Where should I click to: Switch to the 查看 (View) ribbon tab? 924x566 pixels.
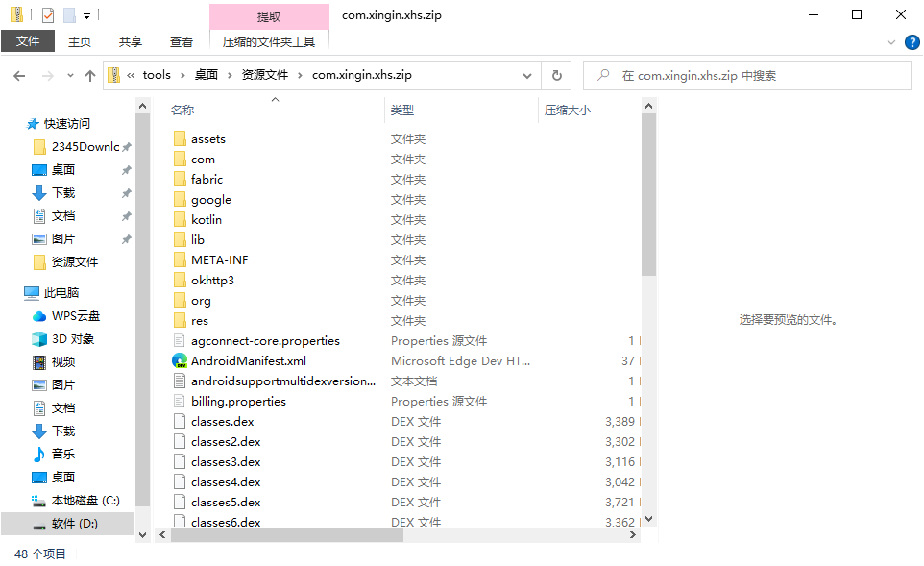point(184,41)
